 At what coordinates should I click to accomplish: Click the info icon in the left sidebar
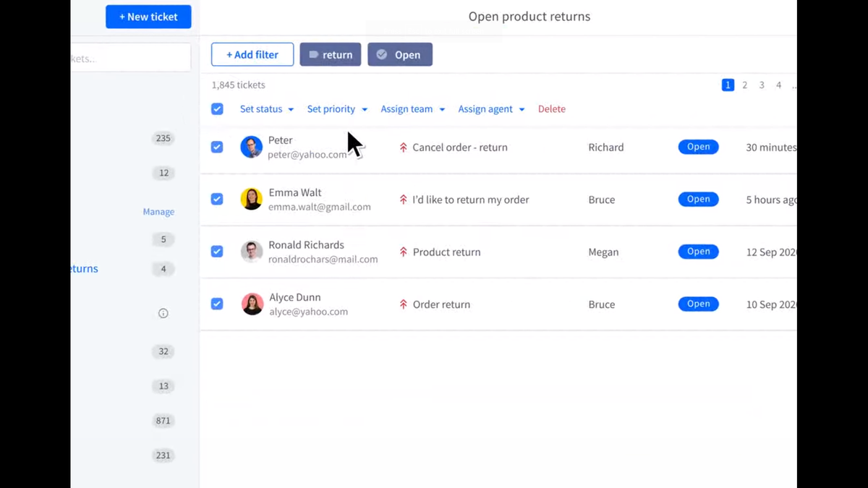(x=163, y=313)
